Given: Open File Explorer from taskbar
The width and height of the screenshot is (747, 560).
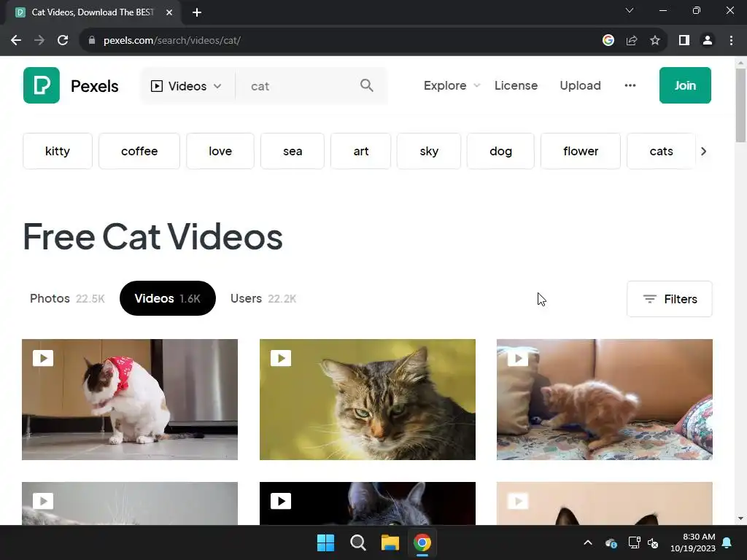Looking at the screenshot, I should point(390,542).
